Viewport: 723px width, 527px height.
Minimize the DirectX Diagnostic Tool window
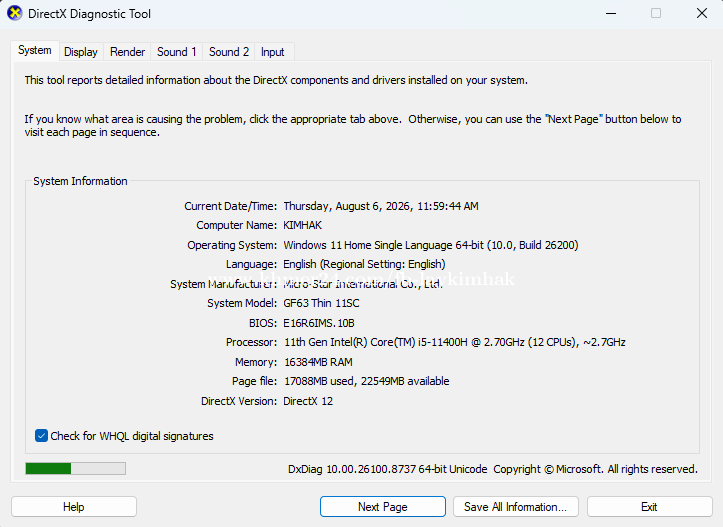(x=611, y=13)
